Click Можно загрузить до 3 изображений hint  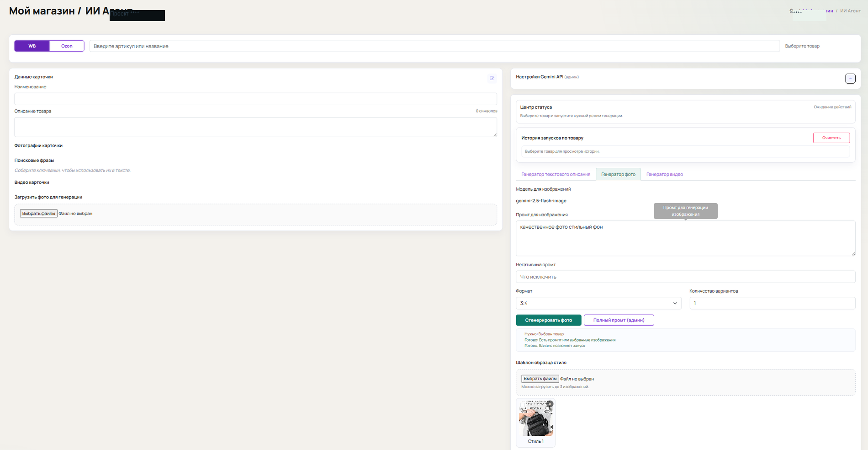[555, 387]
